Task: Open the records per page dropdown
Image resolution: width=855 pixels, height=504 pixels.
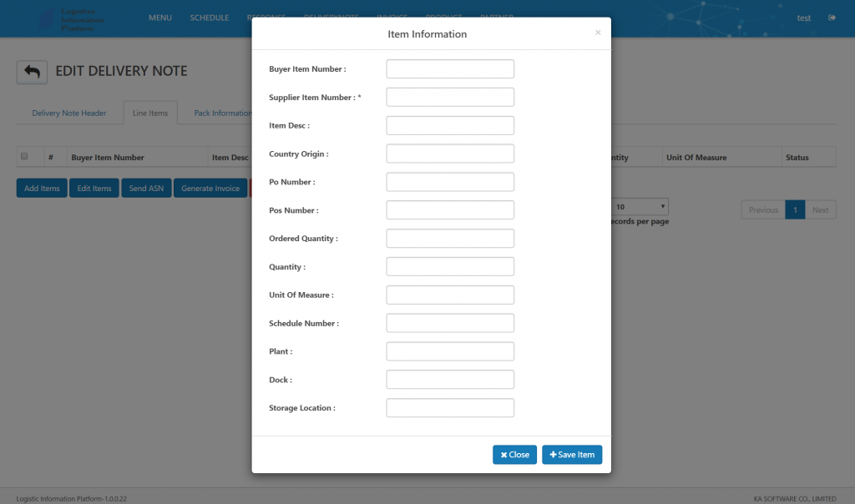Action: point(640,207)
